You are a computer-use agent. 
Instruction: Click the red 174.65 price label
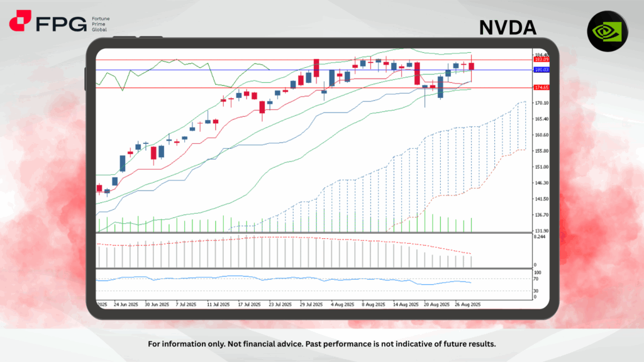pyautogui.click(x=541, y=88)
